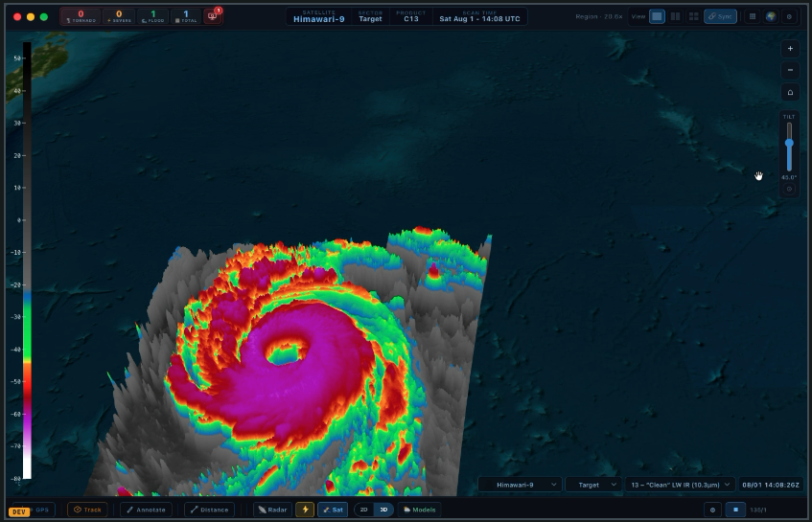Zoom in with the plus button

coord(790,49)
